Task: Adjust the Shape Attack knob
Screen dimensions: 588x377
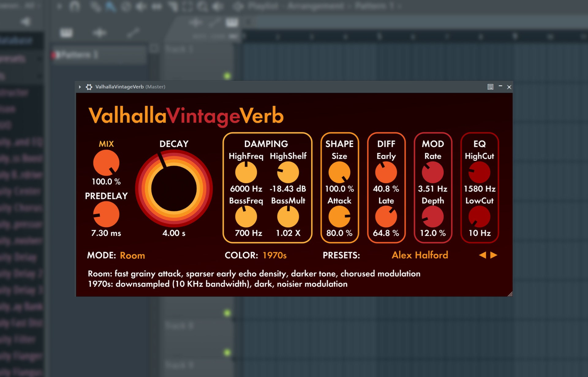Action: point(339,217)
